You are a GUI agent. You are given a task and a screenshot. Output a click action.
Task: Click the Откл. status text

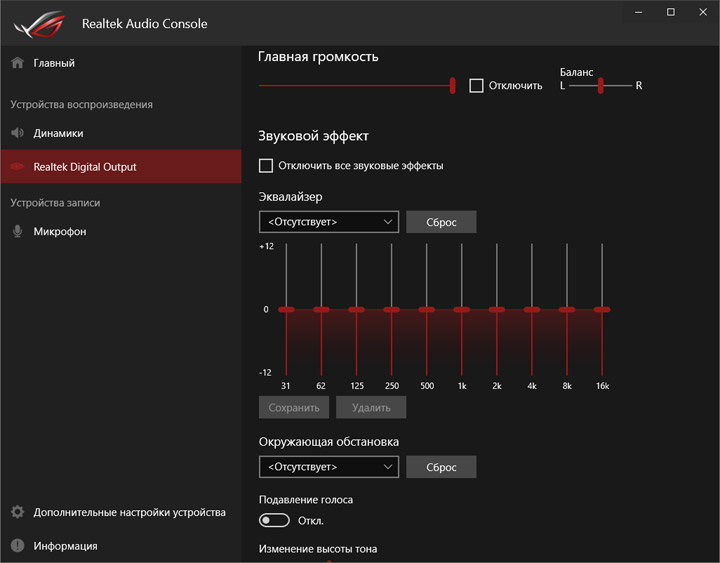pyautogui.click(x=311, y=521)
